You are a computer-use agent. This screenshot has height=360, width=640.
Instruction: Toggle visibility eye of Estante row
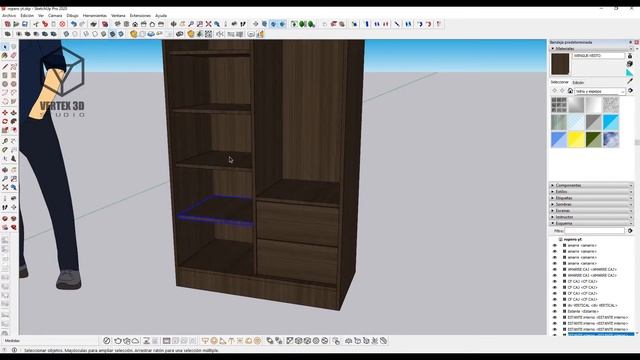(x=554, y=311)
